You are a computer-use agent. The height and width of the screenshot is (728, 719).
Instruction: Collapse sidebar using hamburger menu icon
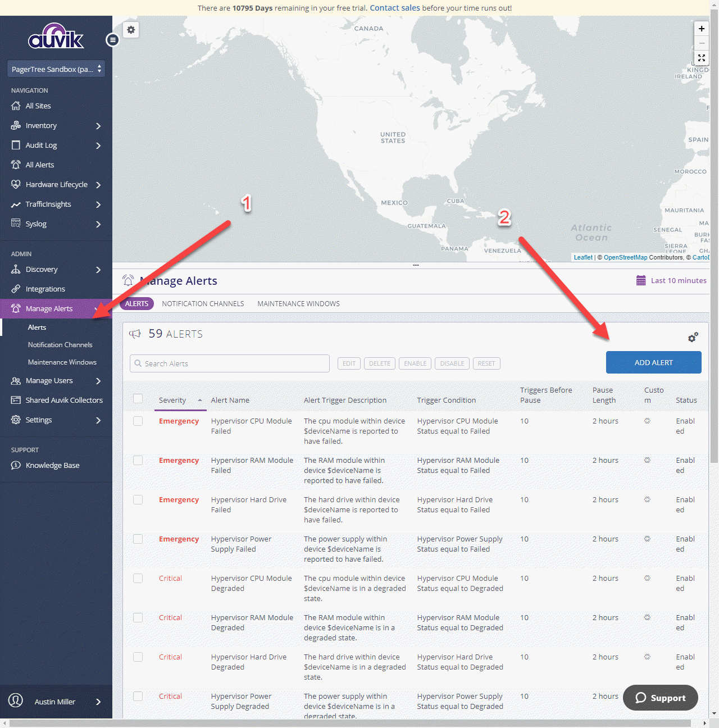click(112, 40)
